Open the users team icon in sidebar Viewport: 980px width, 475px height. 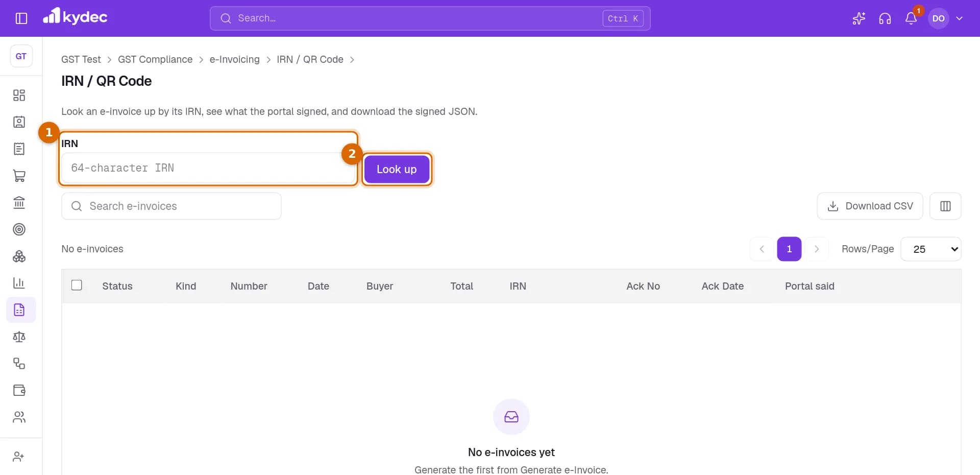pyautogui.click(x=19, y=417)
